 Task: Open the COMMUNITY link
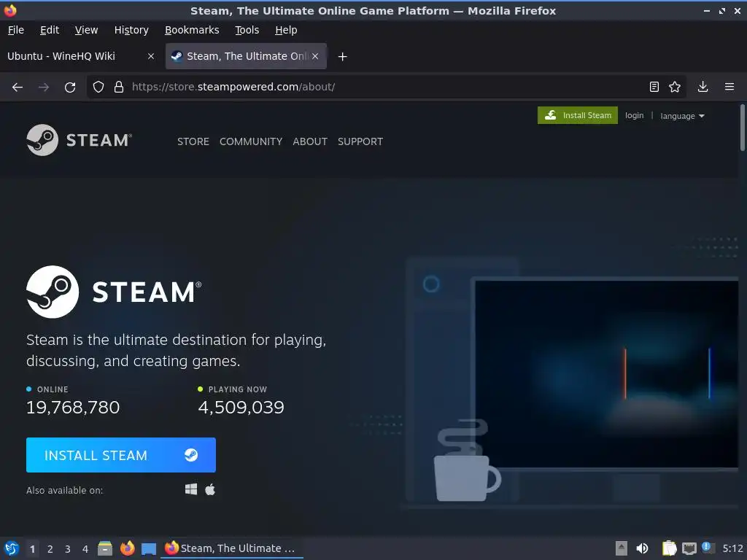click(x=251, y=141)
